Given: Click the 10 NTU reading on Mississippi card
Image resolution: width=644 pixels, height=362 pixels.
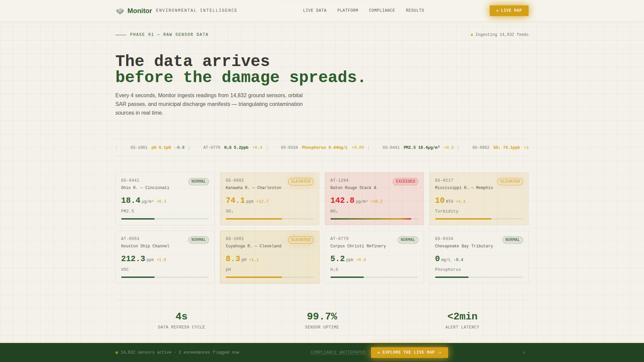Looking at the screenshot, I should coord(444,200).
